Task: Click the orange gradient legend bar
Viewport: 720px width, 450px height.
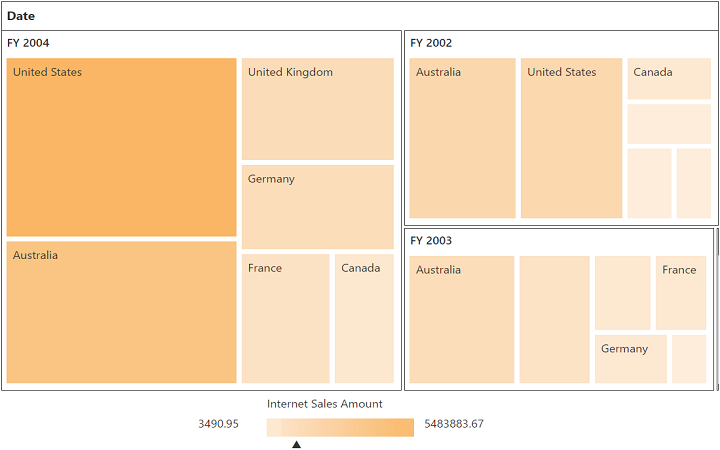Action: (340, 427)
